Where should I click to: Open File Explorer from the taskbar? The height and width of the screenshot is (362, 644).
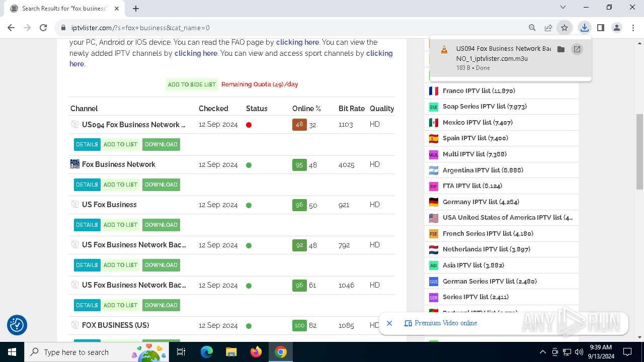tap(231, 352)
